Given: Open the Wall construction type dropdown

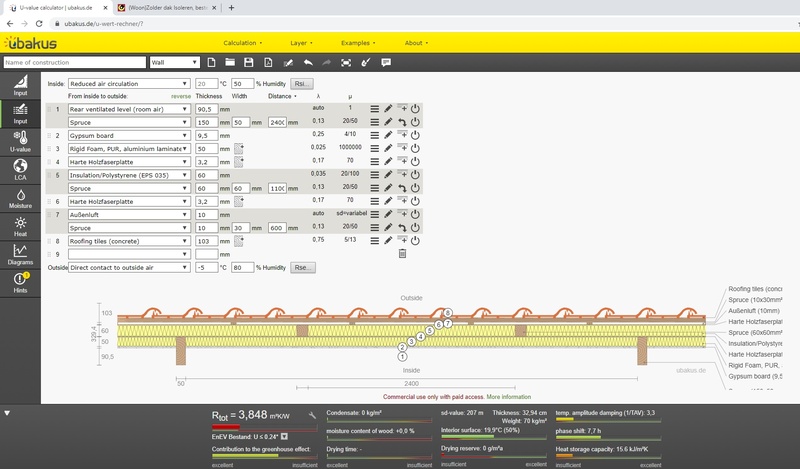Looking at the screenshot, I should point(174,62).
